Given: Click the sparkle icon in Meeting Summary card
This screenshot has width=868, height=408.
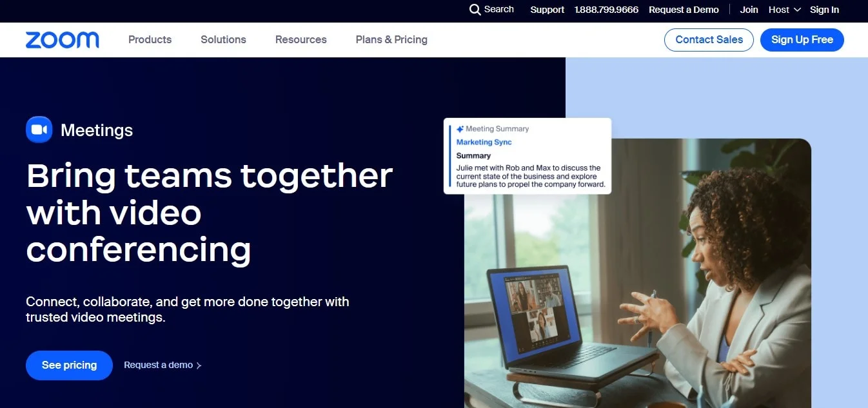Looking at the screenshot, I should click(x=460, y=129).
